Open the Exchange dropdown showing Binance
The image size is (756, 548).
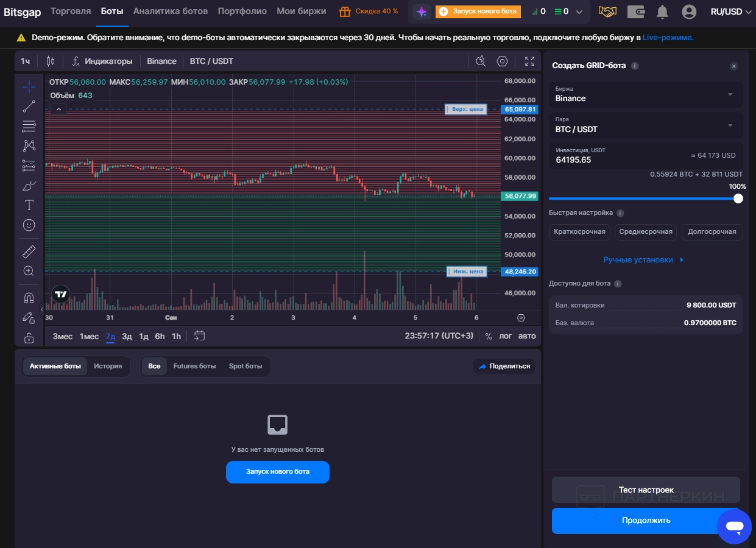[x=645, y=94]
